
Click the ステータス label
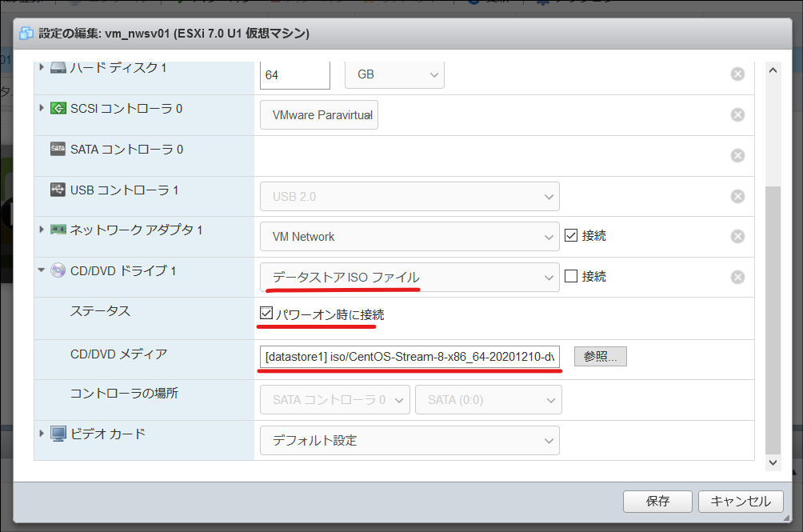101,311
